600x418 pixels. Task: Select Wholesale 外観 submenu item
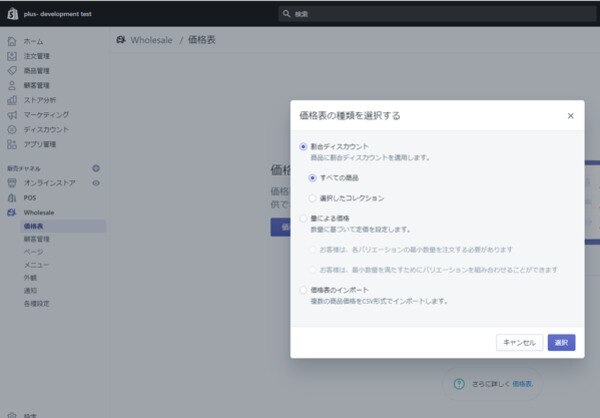[30, 278]
